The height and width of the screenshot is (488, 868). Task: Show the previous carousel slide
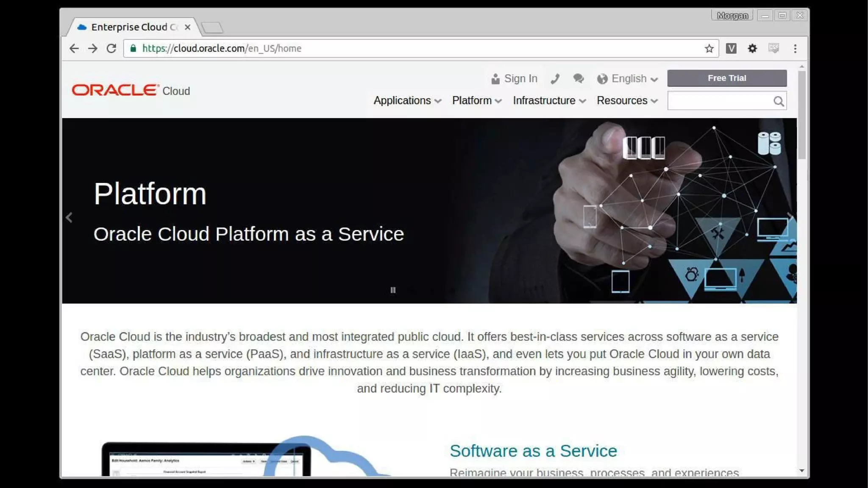(x=69, y=218)
